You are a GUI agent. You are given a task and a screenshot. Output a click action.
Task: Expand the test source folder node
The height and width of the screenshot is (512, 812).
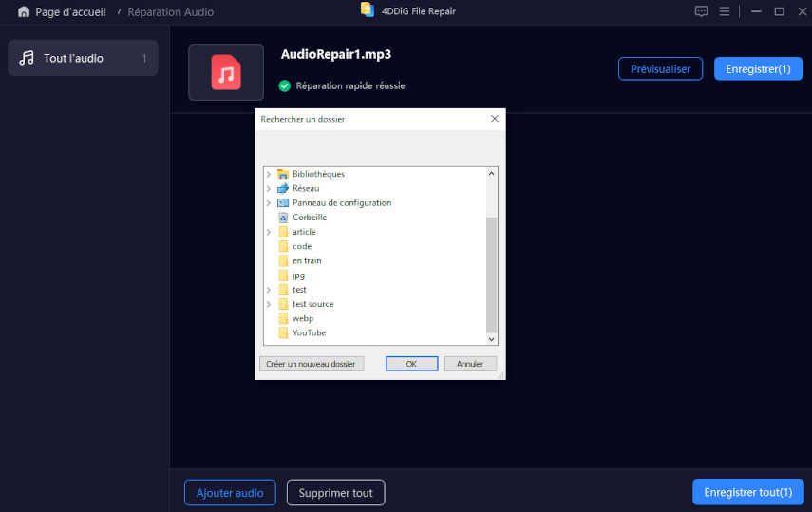(x=268, y=304)
